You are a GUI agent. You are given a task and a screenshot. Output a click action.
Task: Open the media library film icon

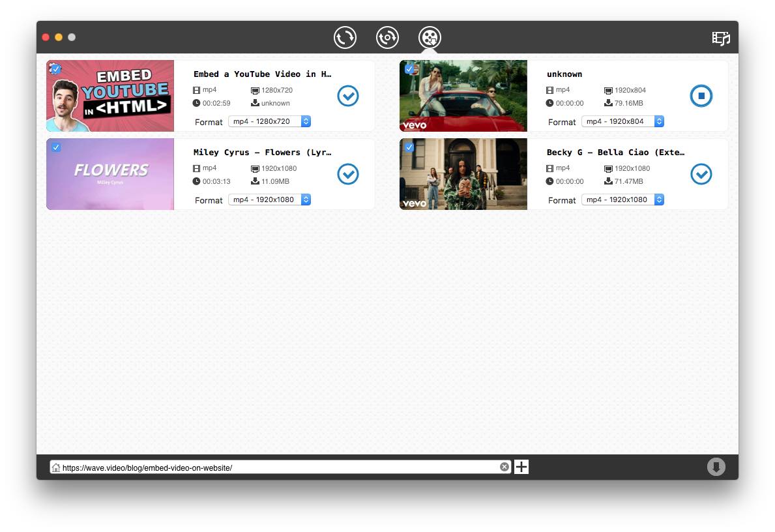[720, 38]
